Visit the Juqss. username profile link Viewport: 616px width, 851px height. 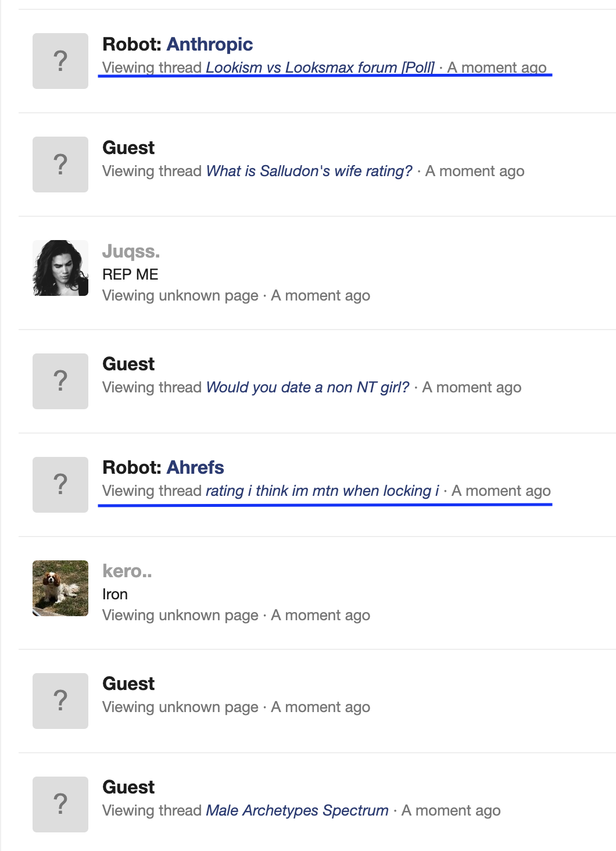pos(131,251)
